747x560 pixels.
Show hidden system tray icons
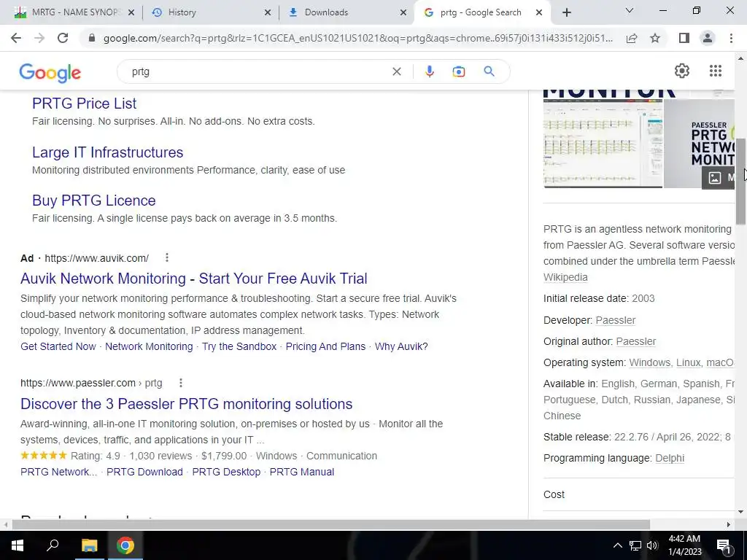click(617, 545)
